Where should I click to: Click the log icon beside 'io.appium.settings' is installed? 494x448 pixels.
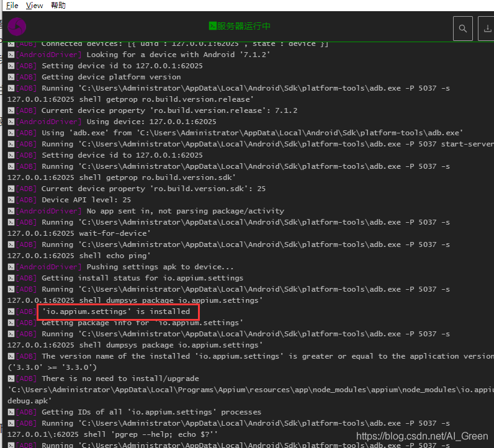tap(11, 311)
